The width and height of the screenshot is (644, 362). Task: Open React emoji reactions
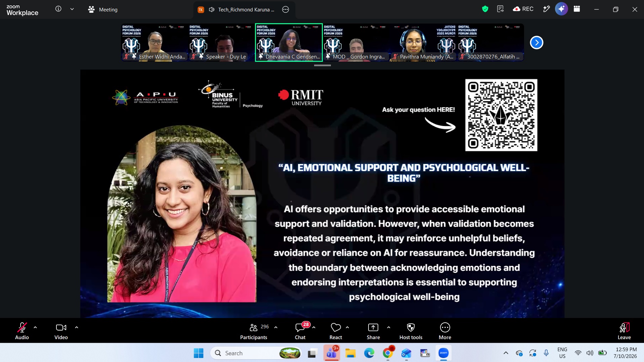pyautogui.click(x=336, y=331)
